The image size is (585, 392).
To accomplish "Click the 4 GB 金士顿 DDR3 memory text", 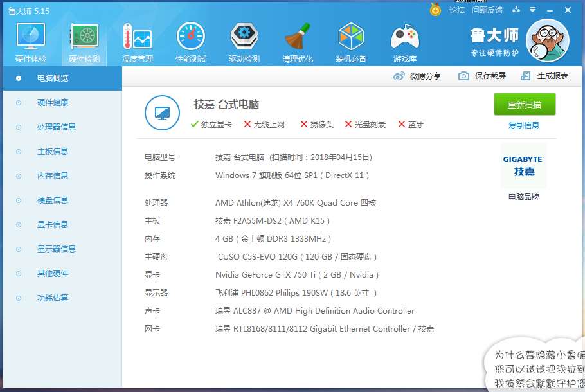I will 273,239.
